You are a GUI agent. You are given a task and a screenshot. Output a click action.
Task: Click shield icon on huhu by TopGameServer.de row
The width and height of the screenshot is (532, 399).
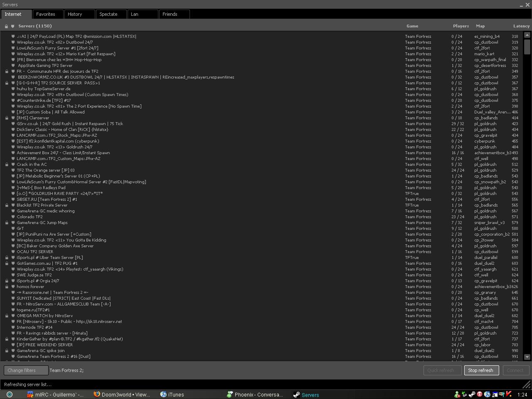13,89
